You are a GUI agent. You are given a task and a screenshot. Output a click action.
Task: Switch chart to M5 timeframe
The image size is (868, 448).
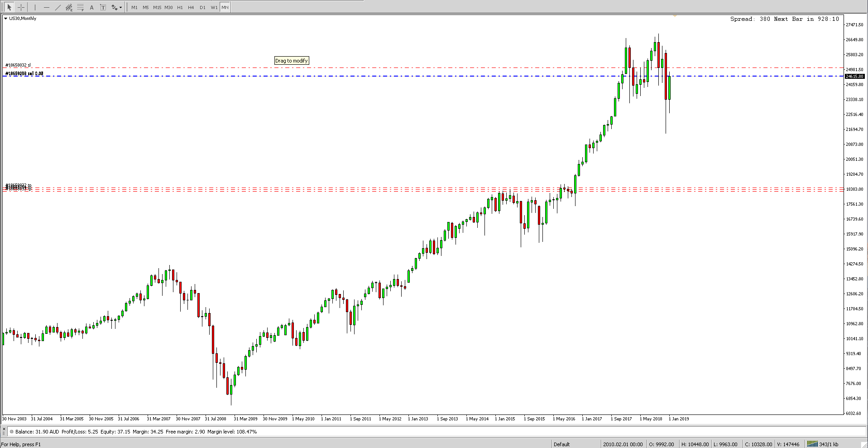coord(146,7)
